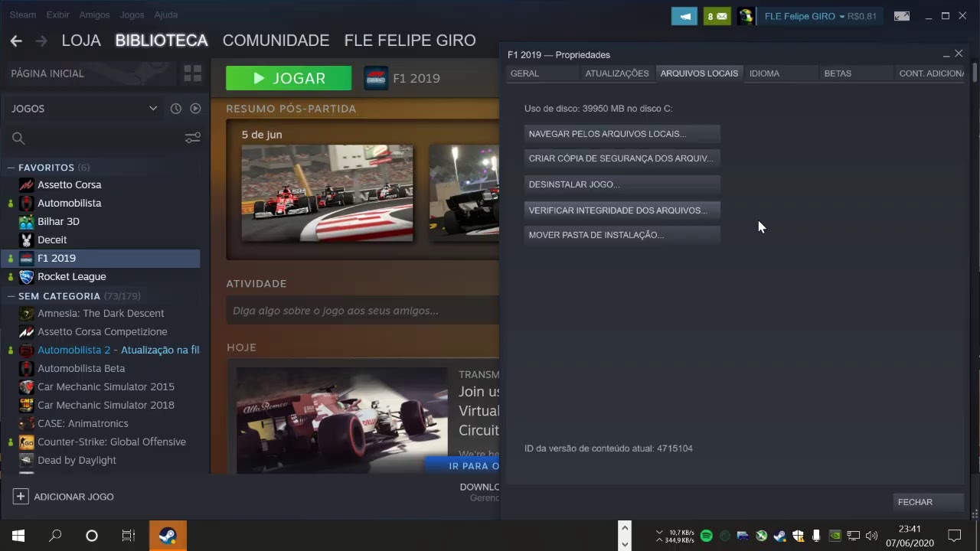The height and width of the screenshot is (551, 980).
Task: Select the Deceit game icon
Action: coord(27,240)
